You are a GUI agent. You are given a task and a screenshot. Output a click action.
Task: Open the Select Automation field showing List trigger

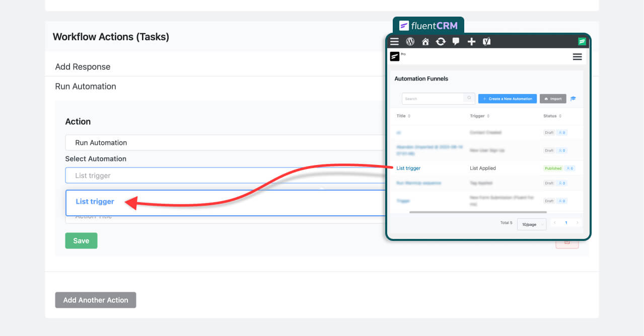click(x=226, y=176)
